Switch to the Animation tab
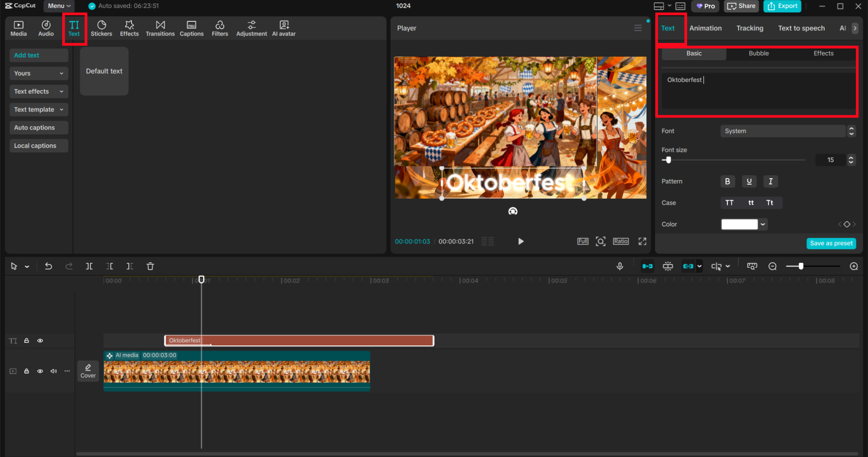 click(x=705, y=28)
